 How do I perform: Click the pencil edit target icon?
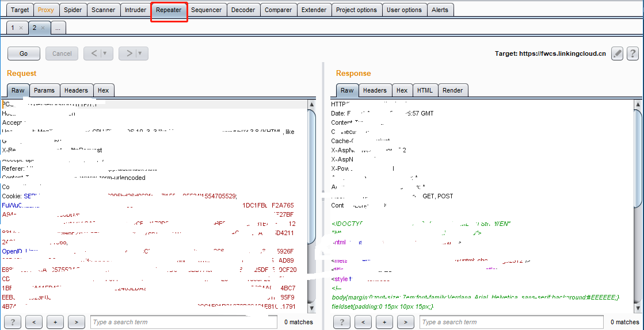[617, 53]
